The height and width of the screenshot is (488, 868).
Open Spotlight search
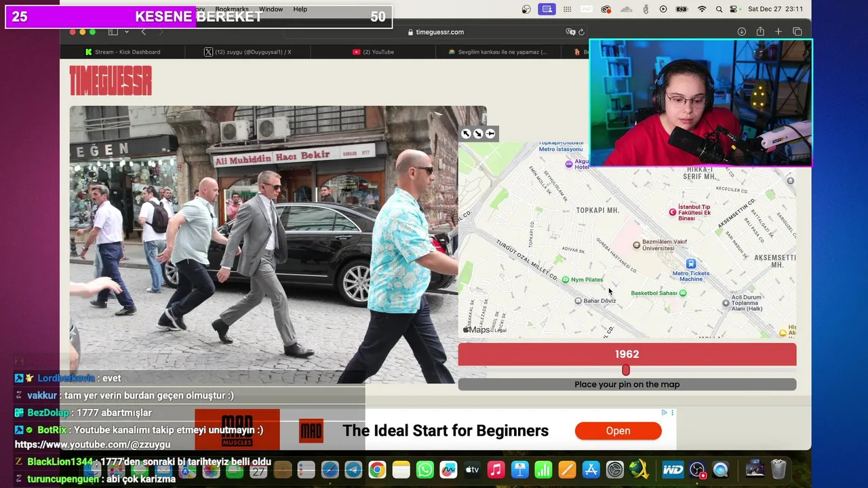click(x=719, y=9)
